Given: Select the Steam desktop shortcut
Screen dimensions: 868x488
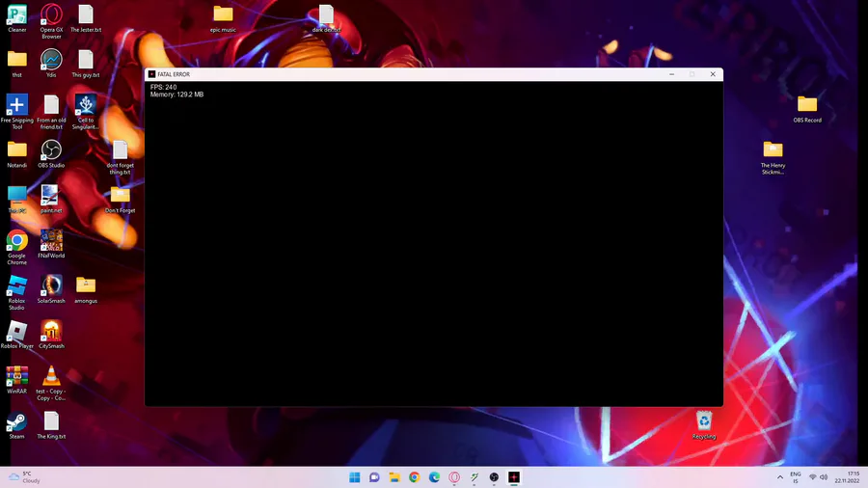Looking at the screenshot, I should pos(17,425).
